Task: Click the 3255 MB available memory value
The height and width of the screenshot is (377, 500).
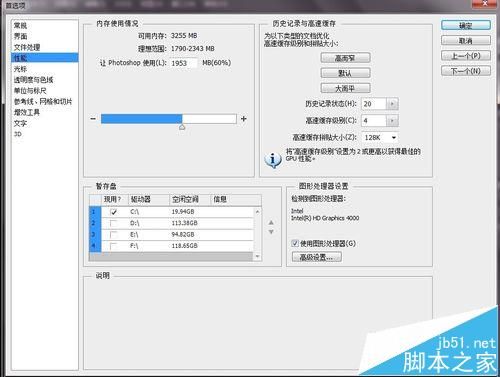Action: (x=184, y=35)
